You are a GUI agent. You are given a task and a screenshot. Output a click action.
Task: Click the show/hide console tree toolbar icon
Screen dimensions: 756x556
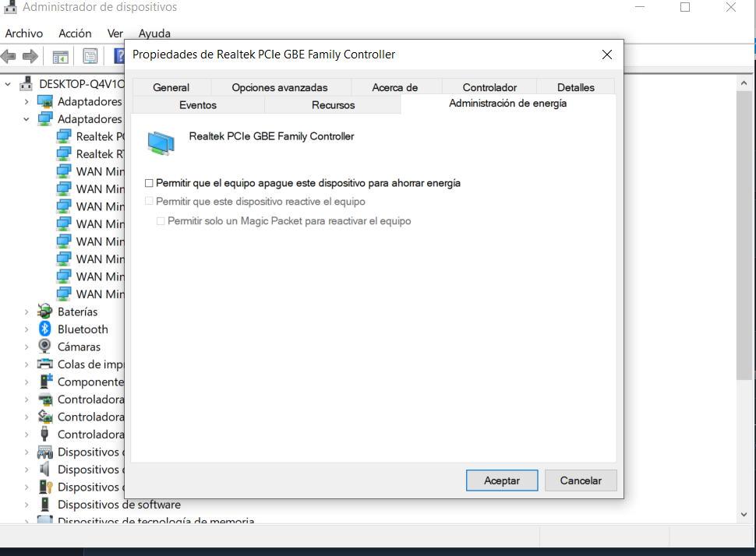pyautogui.click(x=60, y=56)
